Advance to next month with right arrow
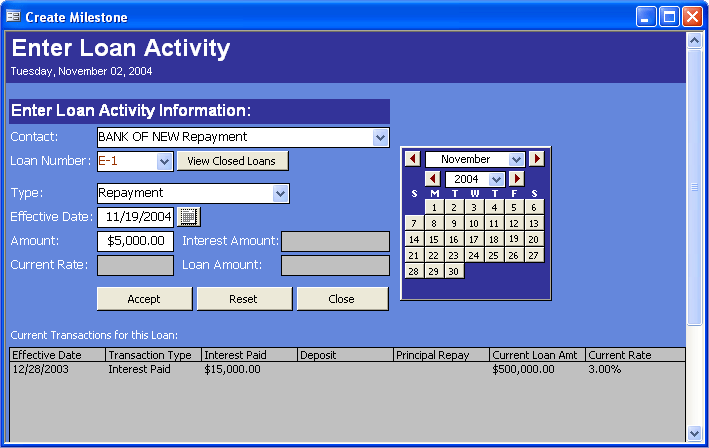This screenshot has height=448, width=709. tap(537, 159)
